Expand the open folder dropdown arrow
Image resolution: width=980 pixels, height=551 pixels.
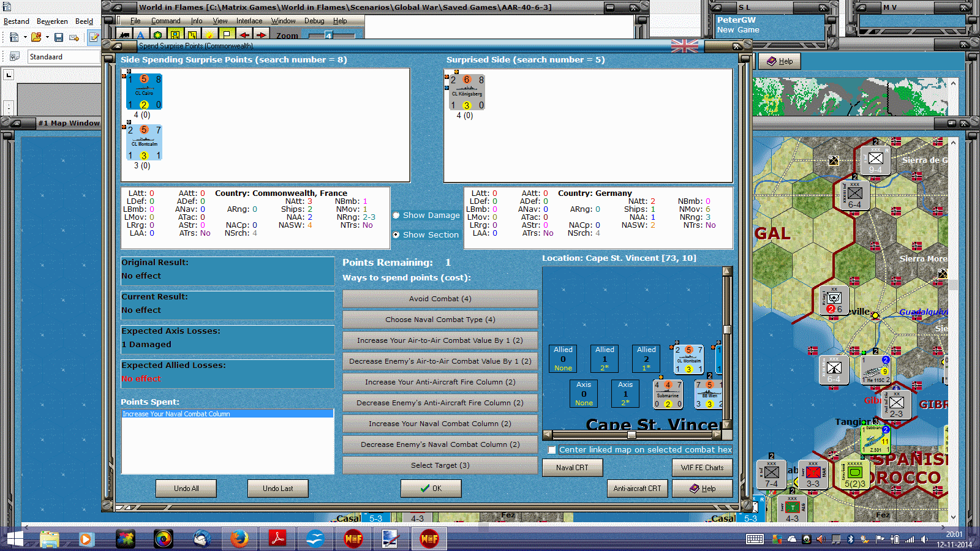(x=47, y=37)
